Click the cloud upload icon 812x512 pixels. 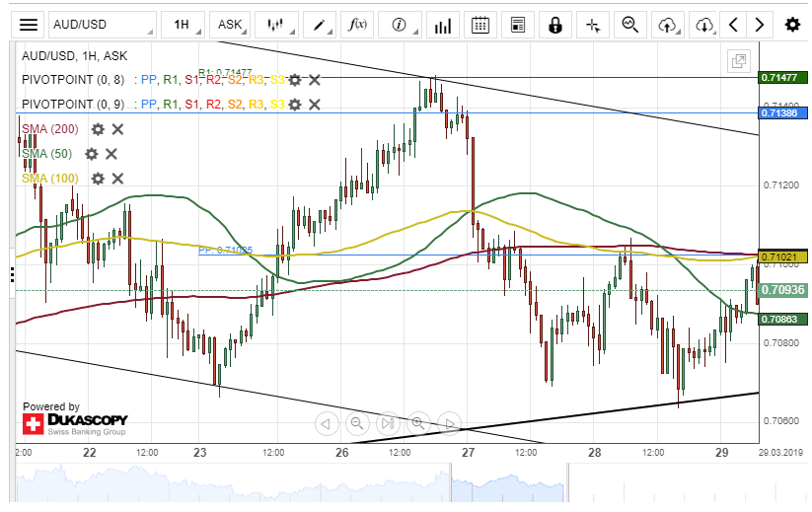pos(668,25)
